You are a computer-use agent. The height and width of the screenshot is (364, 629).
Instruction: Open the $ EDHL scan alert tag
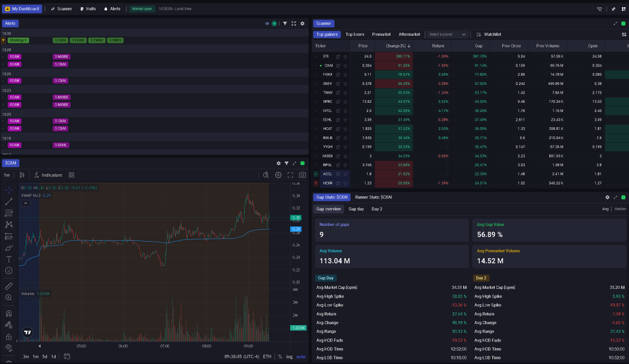pyautogui.click(x=61, y=145)
